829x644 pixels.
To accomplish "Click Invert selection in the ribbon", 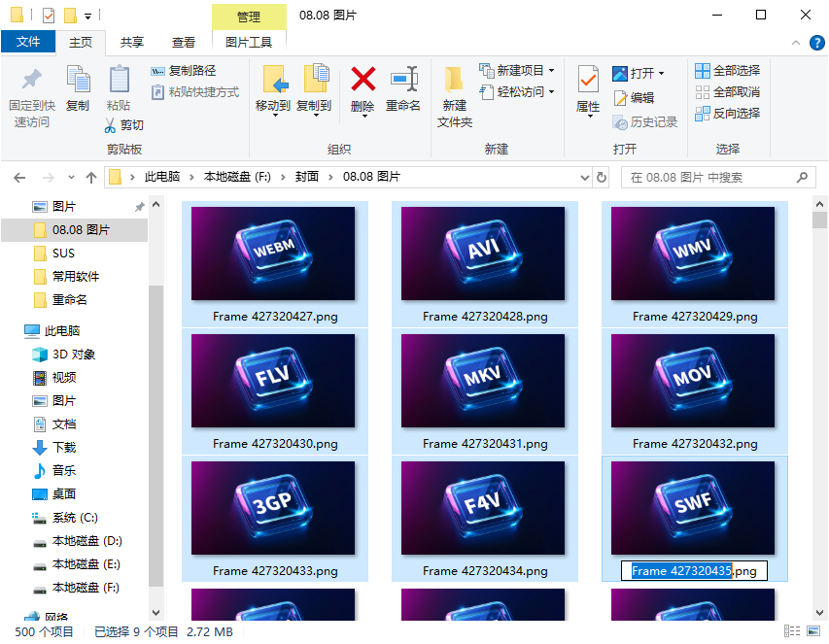I will coord(728,114).
